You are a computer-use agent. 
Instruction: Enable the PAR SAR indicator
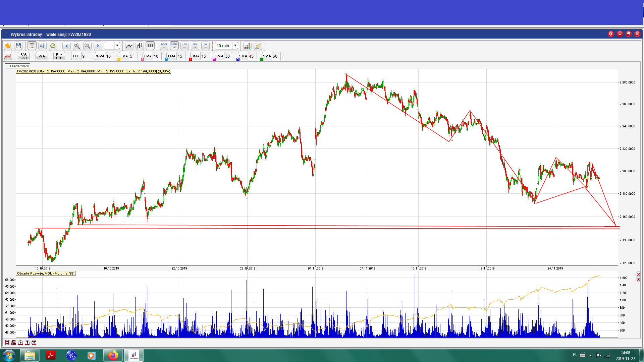point(23,56)
